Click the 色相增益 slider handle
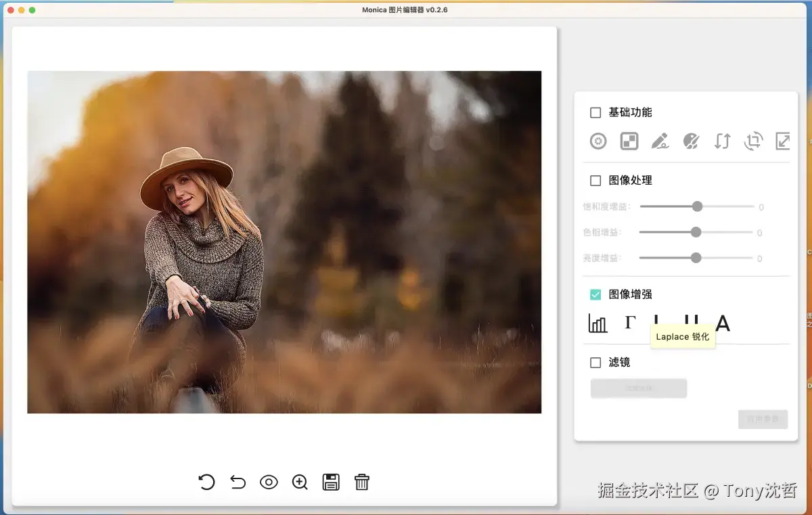This screenshot has width=812, height=515. (696, 232)
